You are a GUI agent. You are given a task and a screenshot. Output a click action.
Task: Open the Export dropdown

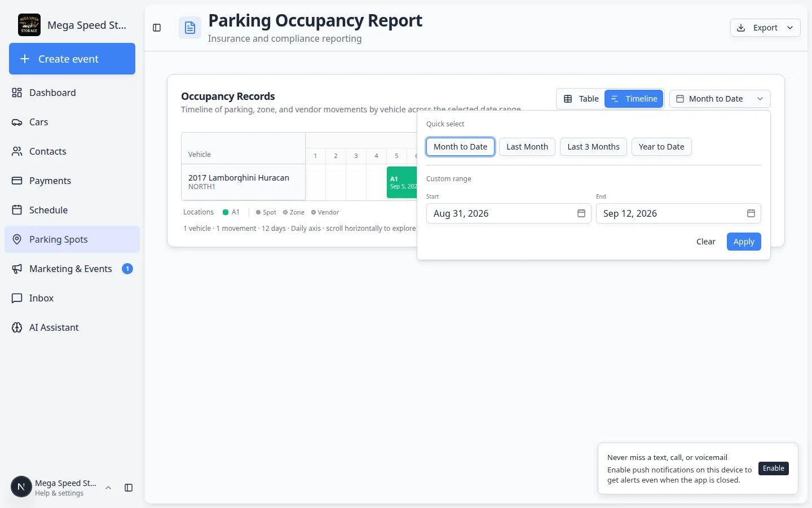coord(765,28)
